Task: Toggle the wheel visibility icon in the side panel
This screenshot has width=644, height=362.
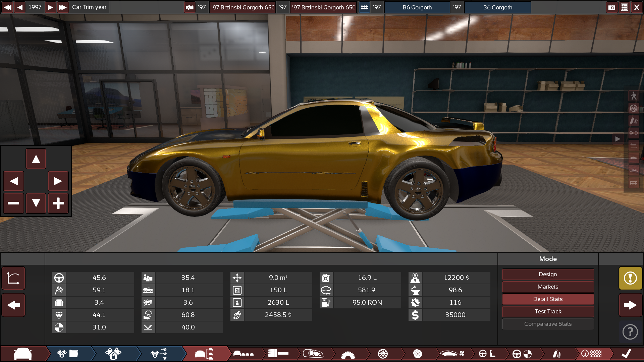Action: (634, 108)
